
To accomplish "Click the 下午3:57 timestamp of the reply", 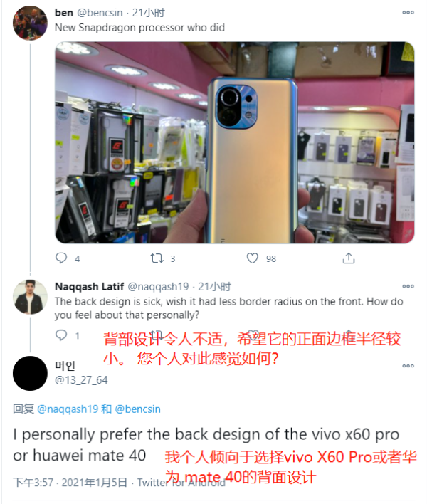I will point(33,483).
